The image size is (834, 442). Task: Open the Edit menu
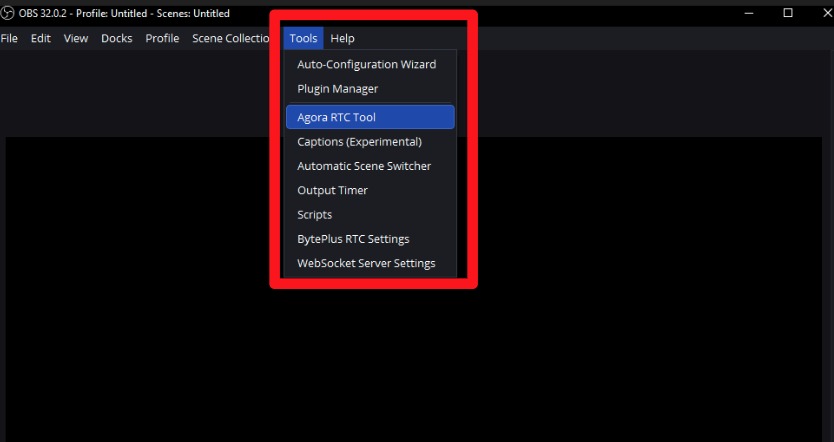pos(40,38)
